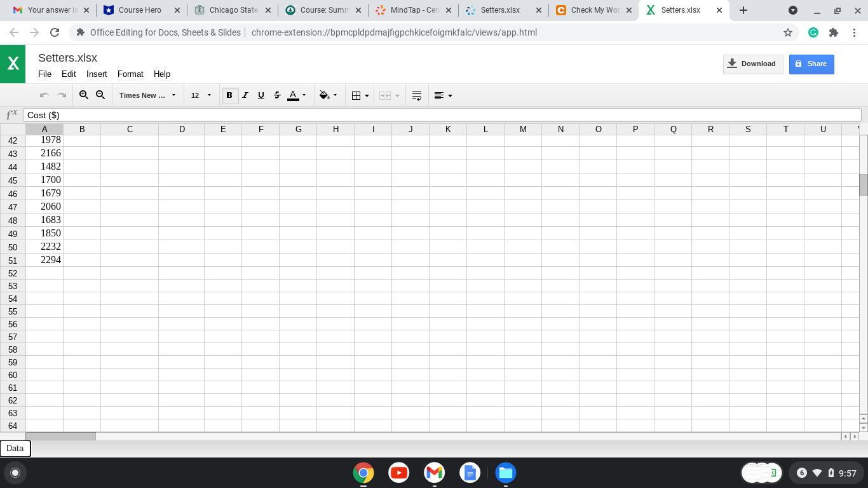Image resolution: width=868 pixels, height=488 pixels.
Task: Open YouTube from the shelf
Action: point(399,473)
